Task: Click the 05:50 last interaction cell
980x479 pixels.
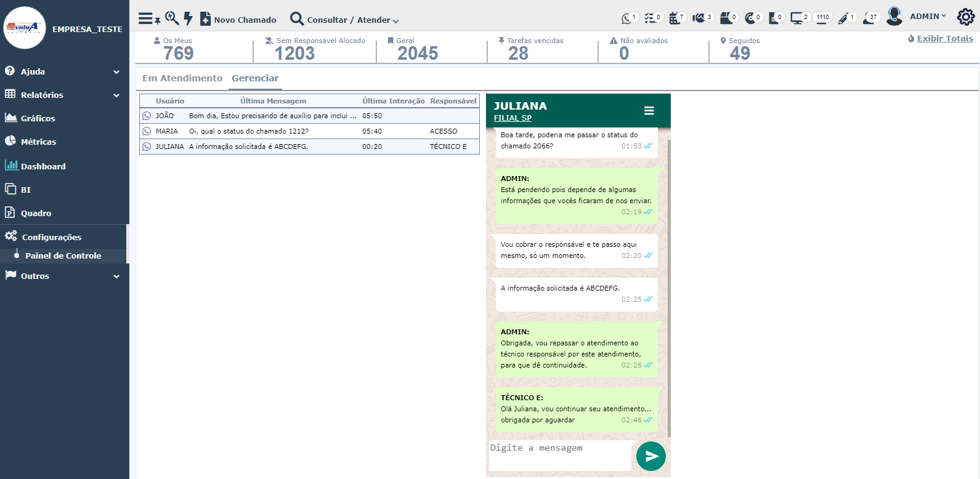Action: pos(372,116)
